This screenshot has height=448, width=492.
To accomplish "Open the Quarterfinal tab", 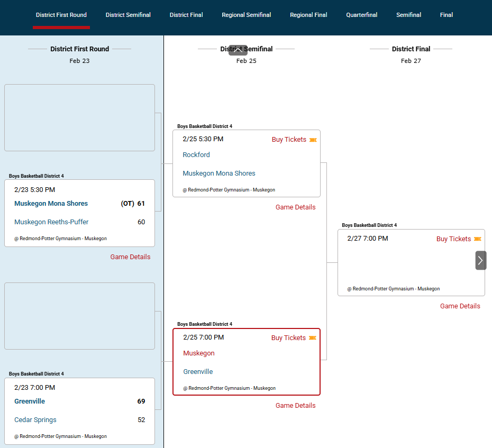I will 362,15.
